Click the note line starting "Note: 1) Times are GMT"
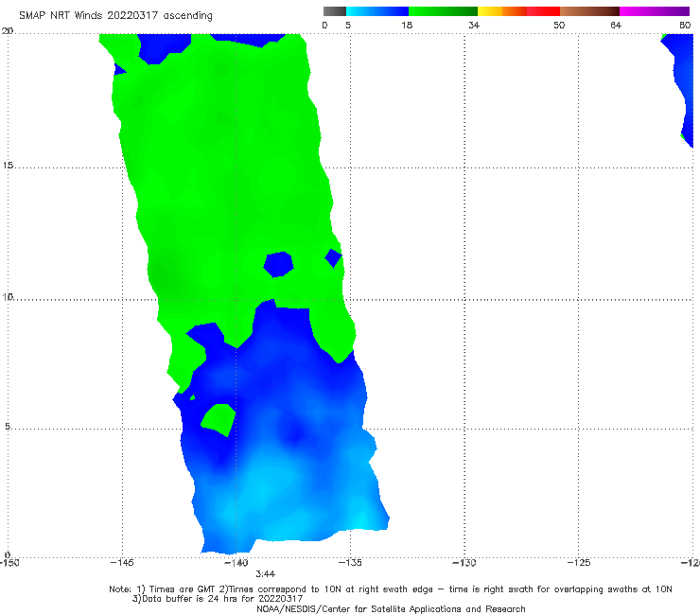The image size is (700, 615). 391,589
